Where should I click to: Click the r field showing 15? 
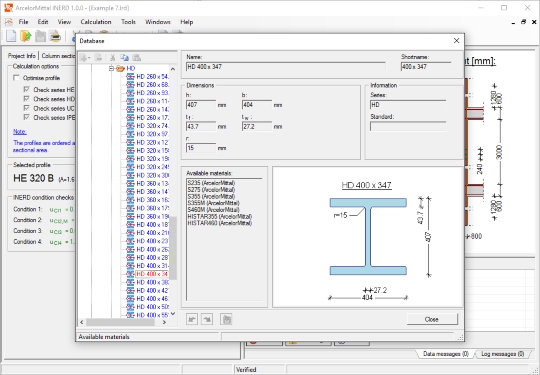(201, 148)
